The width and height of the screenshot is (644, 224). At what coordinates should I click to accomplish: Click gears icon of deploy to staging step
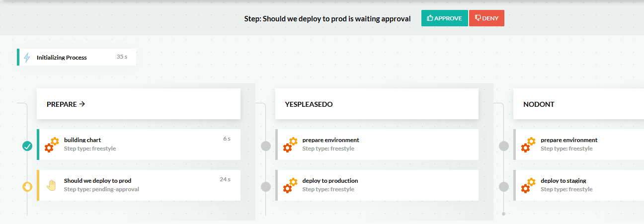[x=529, y=185]
